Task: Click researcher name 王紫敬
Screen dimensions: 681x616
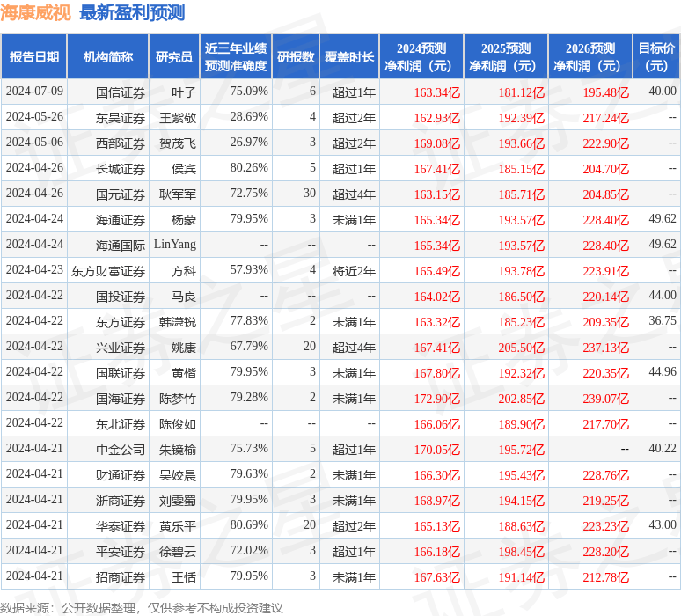Action: [x=178, y=118]
